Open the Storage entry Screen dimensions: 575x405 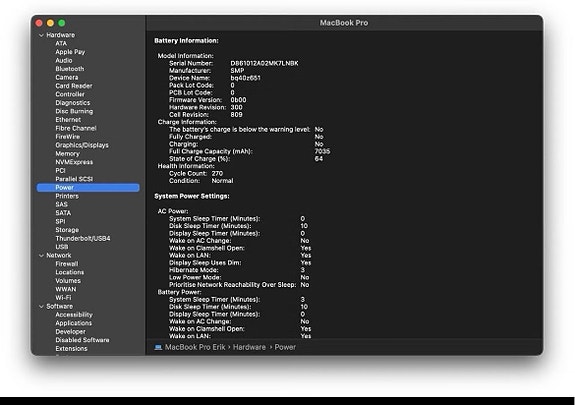coord(67,230)
